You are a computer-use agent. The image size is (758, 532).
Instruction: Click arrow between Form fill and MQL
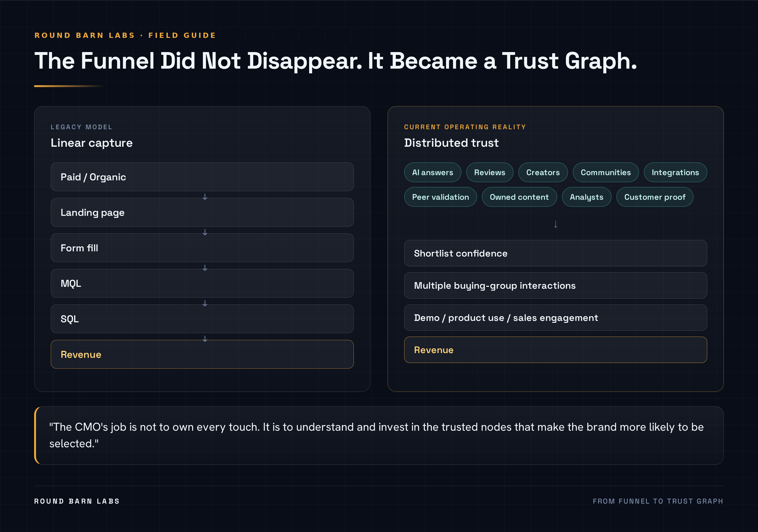point(205,268)
